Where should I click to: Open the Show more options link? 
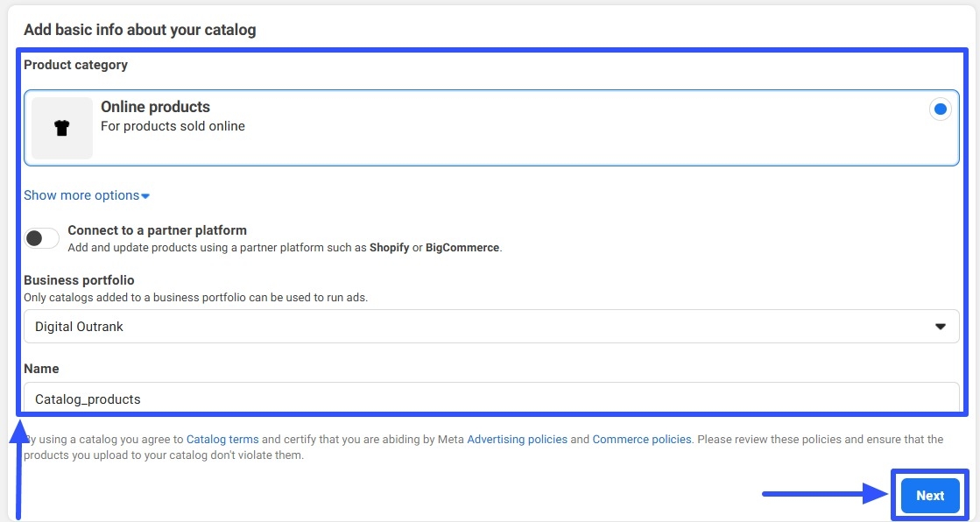[x=81, y=195]
